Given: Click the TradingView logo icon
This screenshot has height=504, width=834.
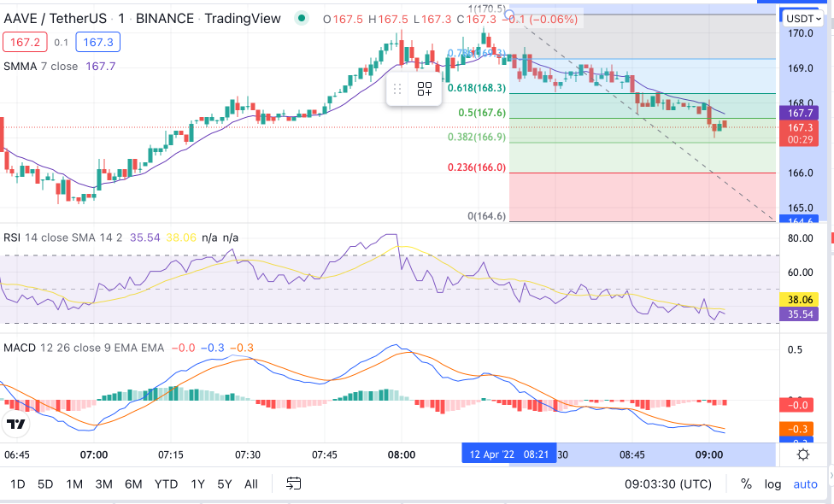Looking at the screenshot, I should [16, 424].
